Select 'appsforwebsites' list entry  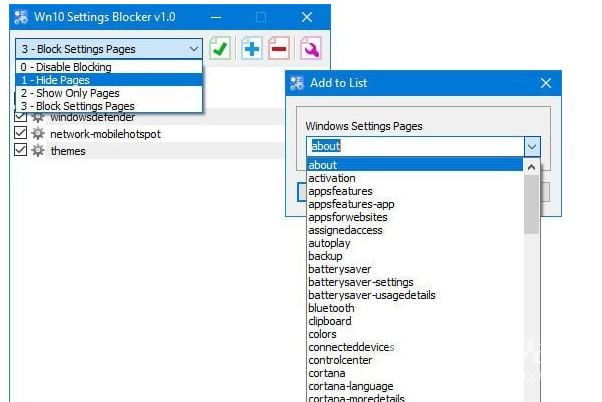[415, 217]
